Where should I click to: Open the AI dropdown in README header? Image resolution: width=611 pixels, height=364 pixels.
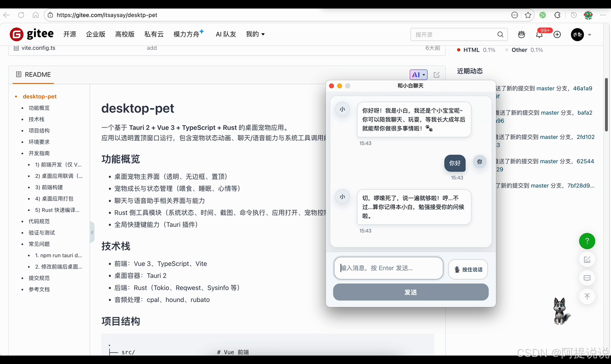tap(418, 75)
